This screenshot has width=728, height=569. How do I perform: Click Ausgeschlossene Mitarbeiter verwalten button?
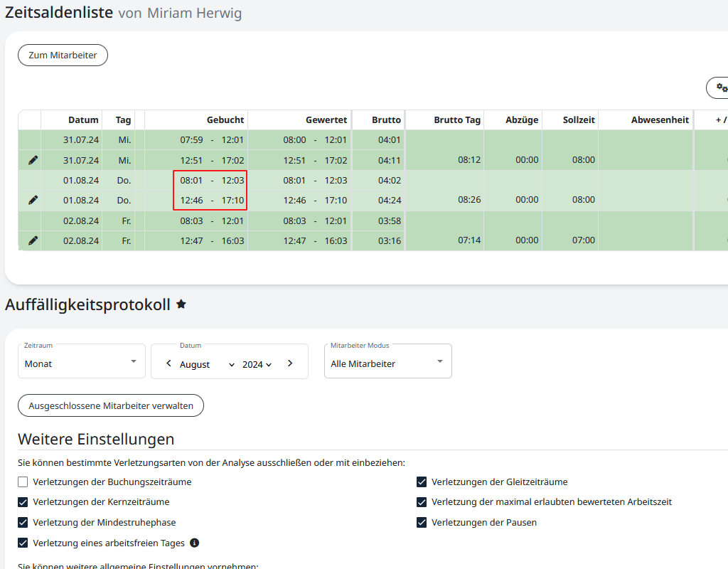coord(111,405)
